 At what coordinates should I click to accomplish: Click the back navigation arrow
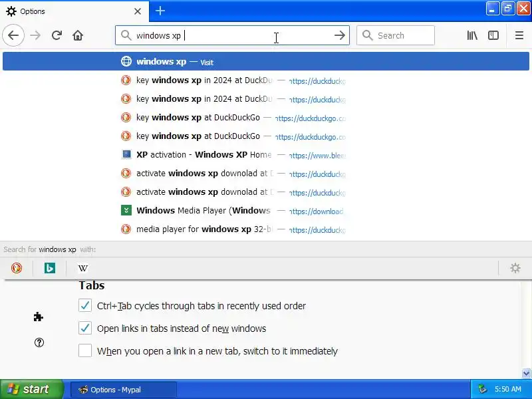click(x=13, y=35)
